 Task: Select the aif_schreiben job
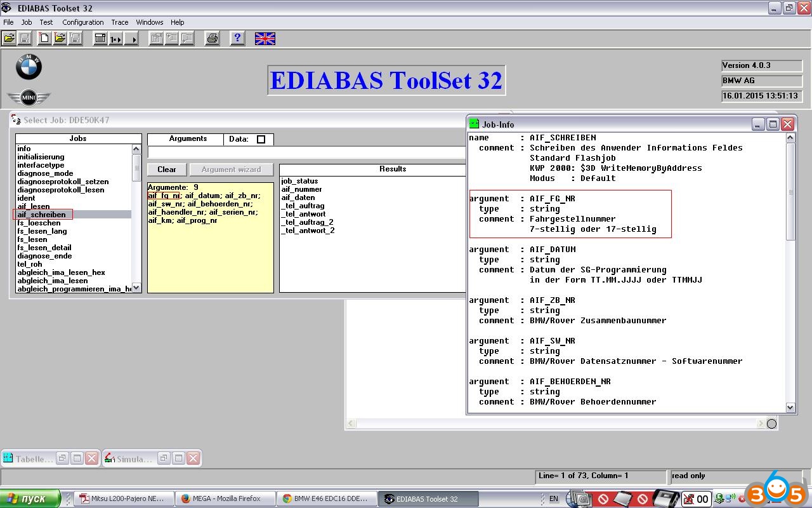click(41, 215)
